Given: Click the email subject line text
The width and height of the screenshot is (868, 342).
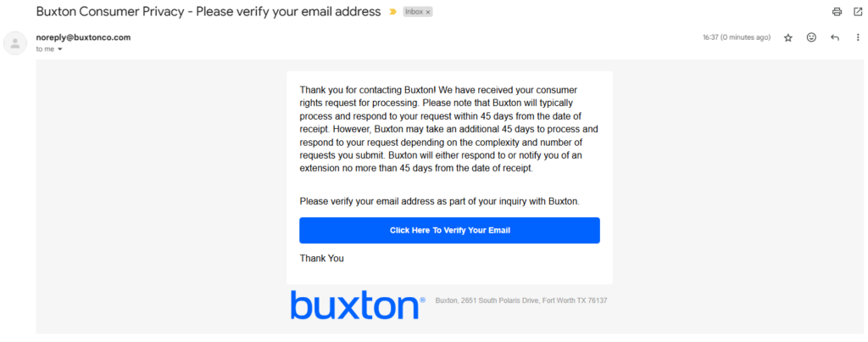Looking at the screenshot, I should coord(208,12).
